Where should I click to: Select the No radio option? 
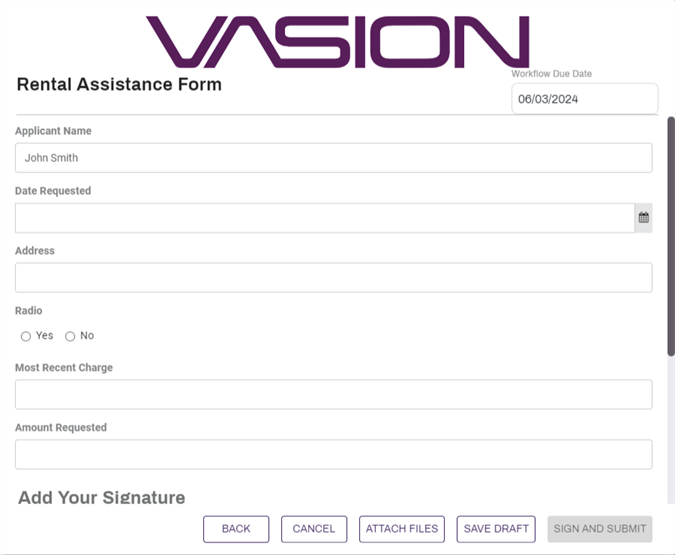70,336
